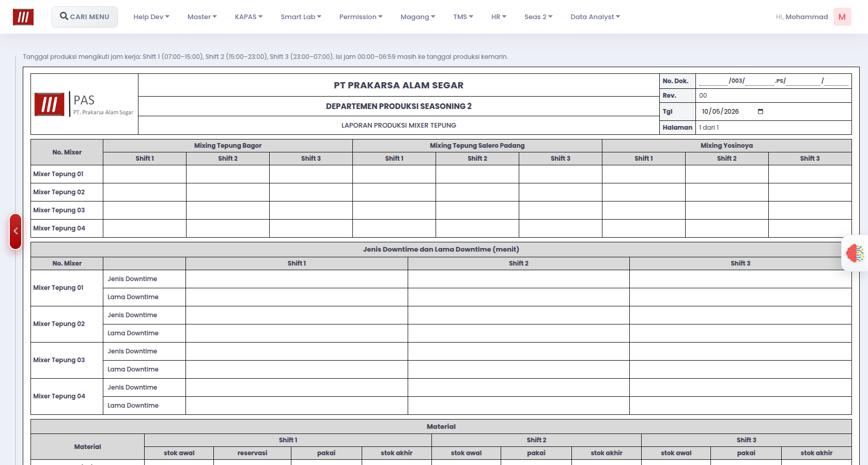Click Mixer Tepung 03 Lama Downtime Shift 2 cell

click(x=519, y=369)
